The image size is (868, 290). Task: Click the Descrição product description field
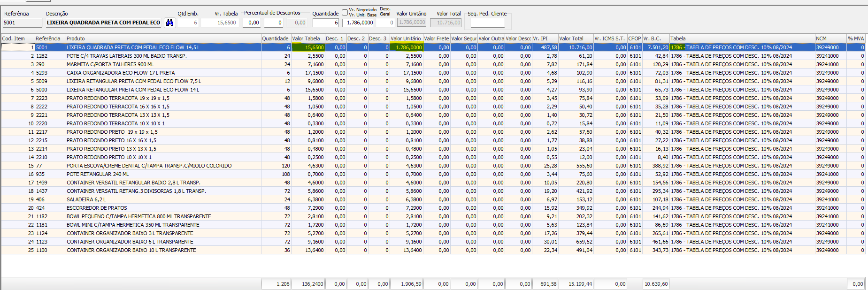point(103,23)
